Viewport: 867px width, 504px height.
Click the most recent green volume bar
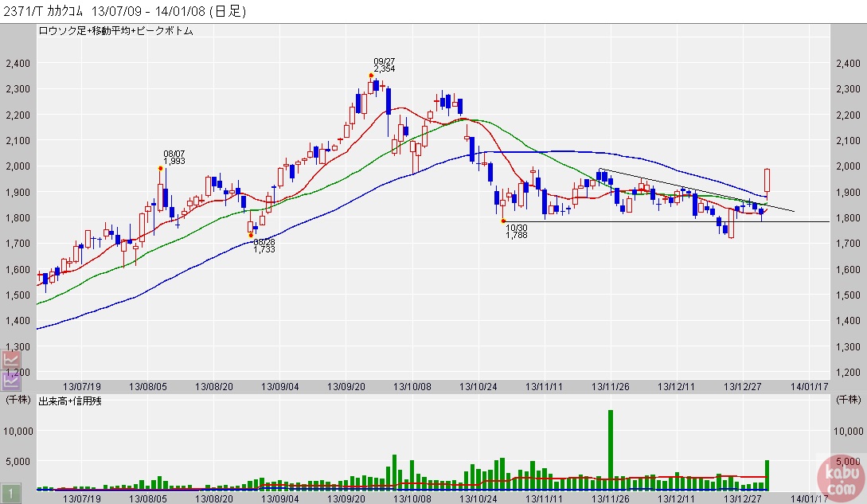767,475
